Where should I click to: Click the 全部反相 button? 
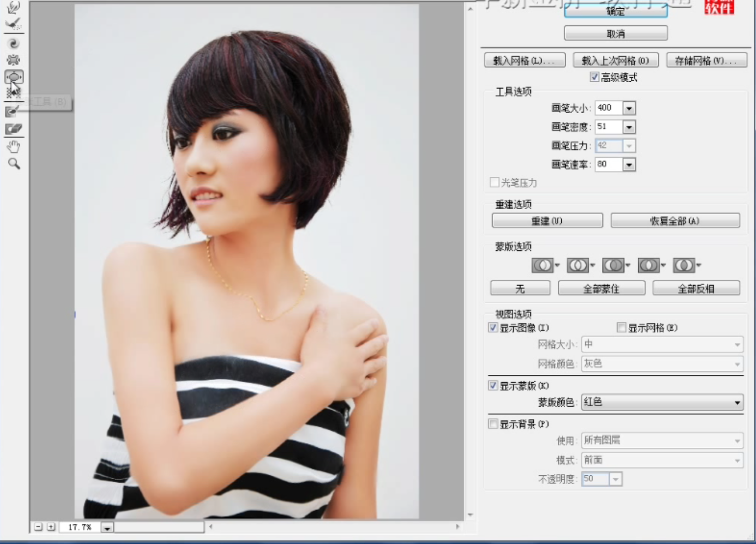[696, 288]
